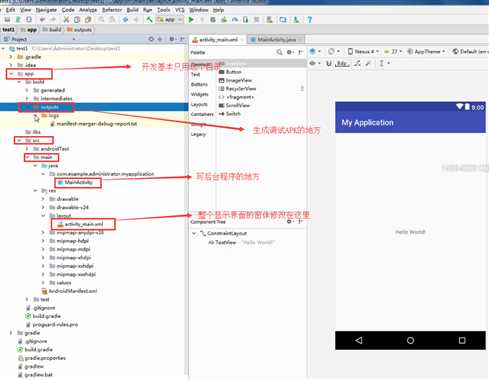This screenshot has height=380, width=489.
Task: Click the build breadcrumb in navigation bar
Action: 52,29
